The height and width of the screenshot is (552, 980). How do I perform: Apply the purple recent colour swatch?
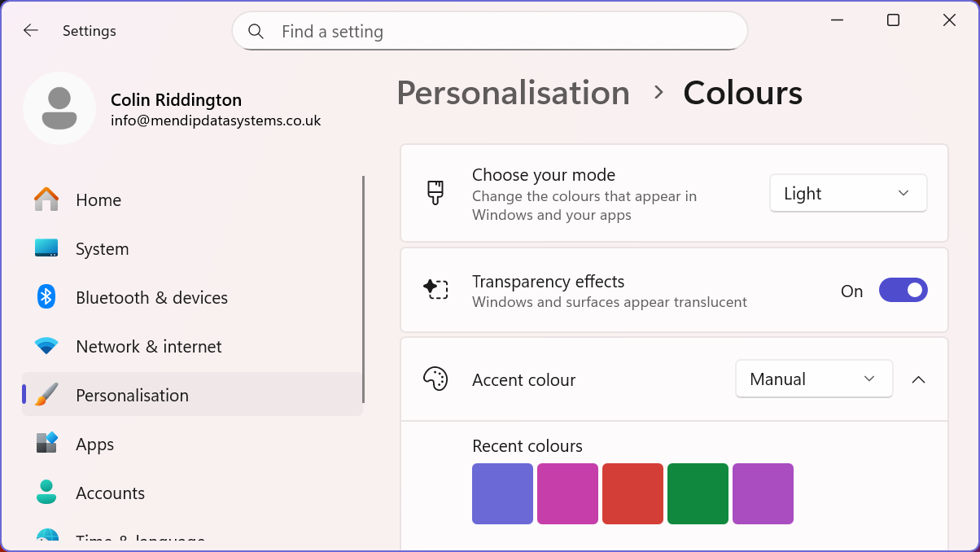[x=763, y=493]
